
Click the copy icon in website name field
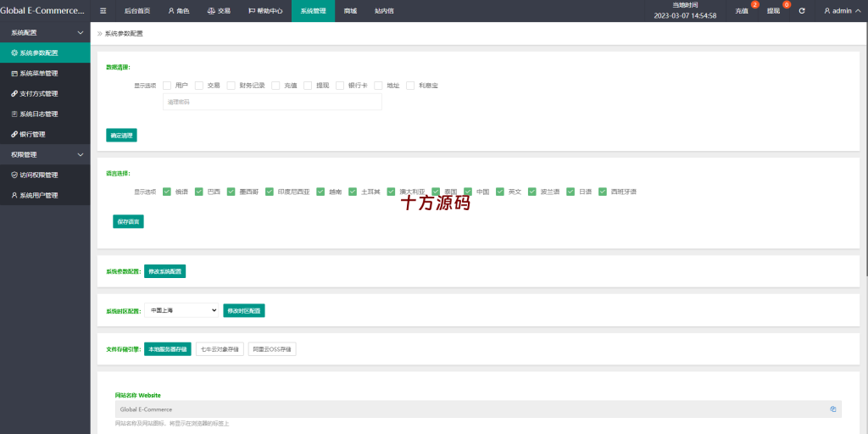click(832, 409)
